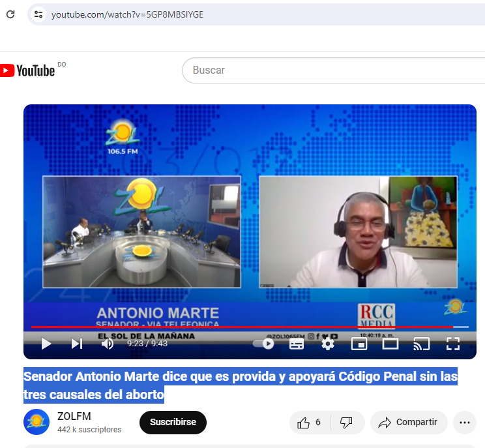
Task: Skip to next video
Action: point(77,344)
